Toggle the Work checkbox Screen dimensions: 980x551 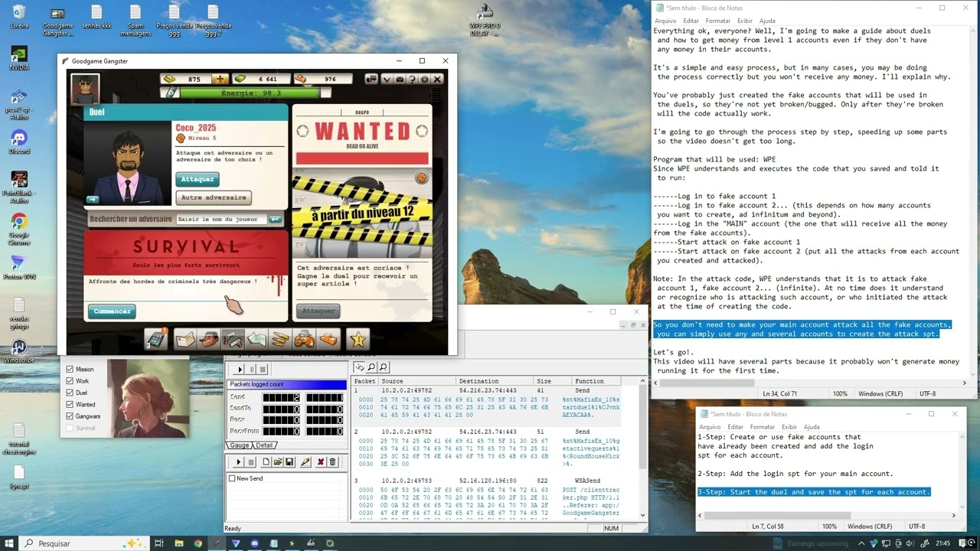tap(70, 380)
